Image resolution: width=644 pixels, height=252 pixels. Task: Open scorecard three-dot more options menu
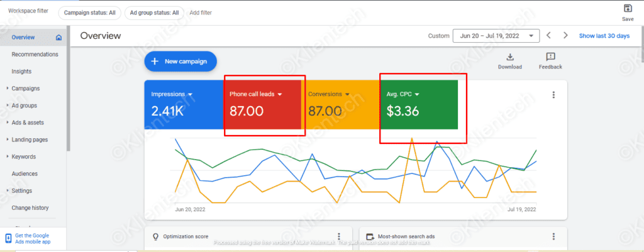pos(553,95)
